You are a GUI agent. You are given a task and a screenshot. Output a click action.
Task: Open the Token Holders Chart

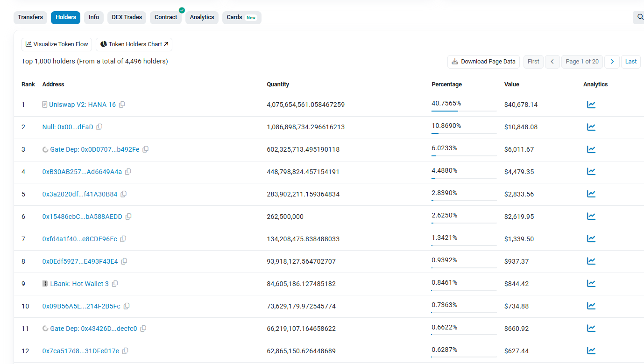point(134,44)
